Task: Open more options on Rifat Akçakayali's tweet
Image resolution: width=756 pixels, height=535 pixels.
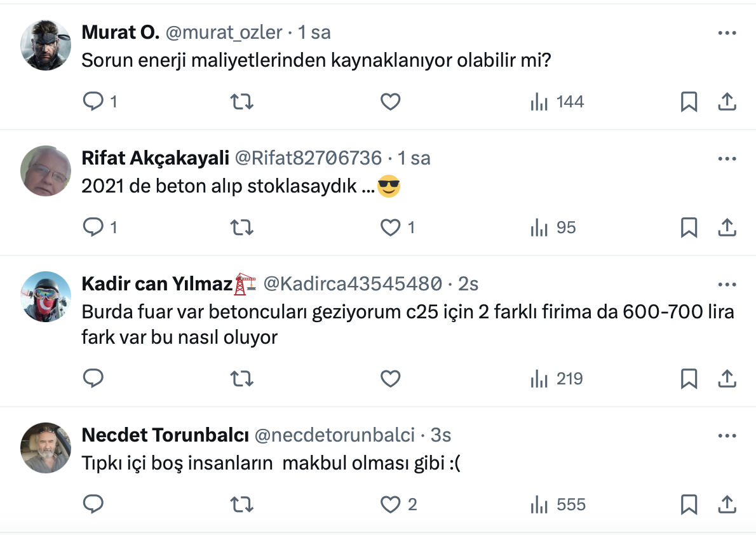Action: click(727, 158)
